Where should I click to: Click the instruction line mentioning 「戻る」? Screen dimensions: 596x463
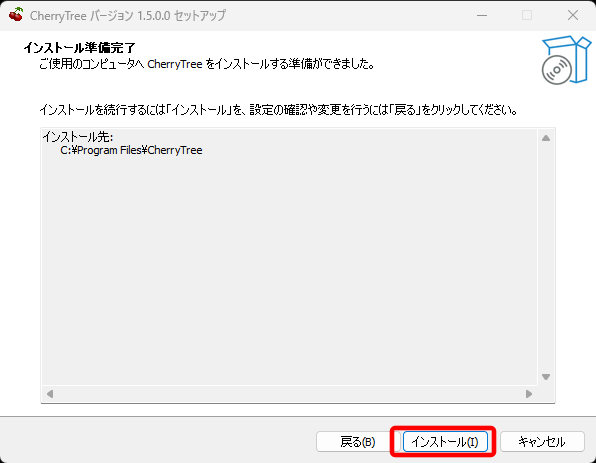pos(279,110)
